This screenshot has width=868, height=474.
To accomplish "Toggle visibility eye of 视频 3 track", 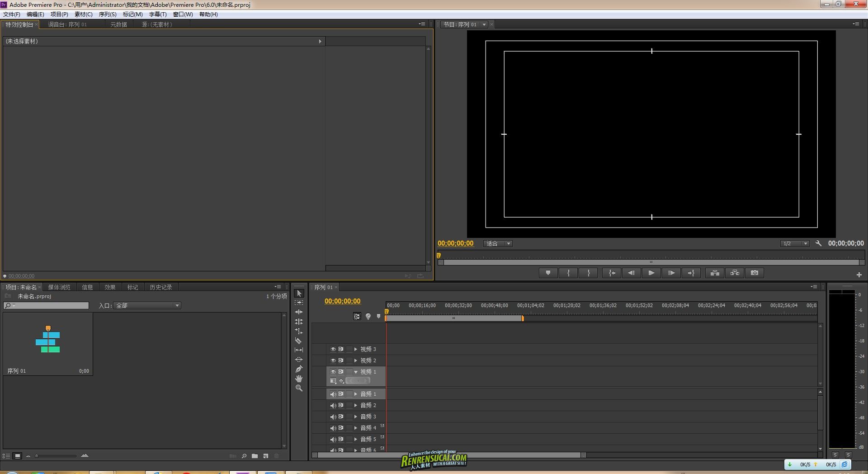I will 333,349.
